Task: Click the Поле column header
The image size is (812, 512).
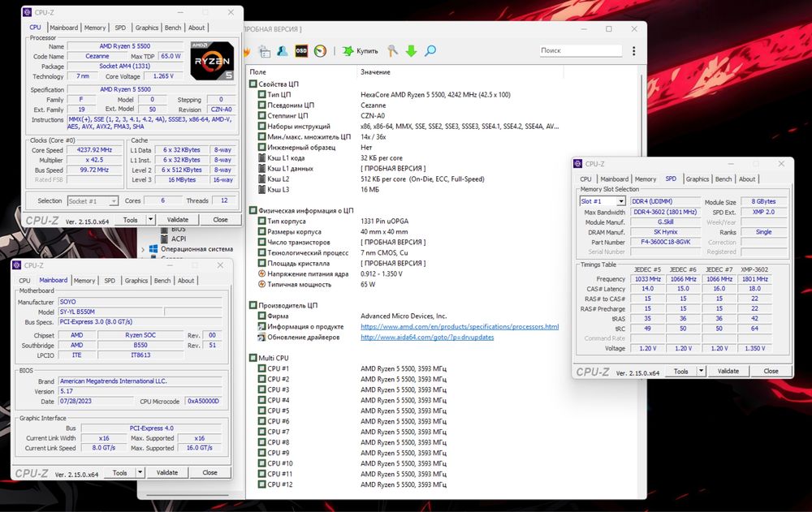Action: [258, 72]
